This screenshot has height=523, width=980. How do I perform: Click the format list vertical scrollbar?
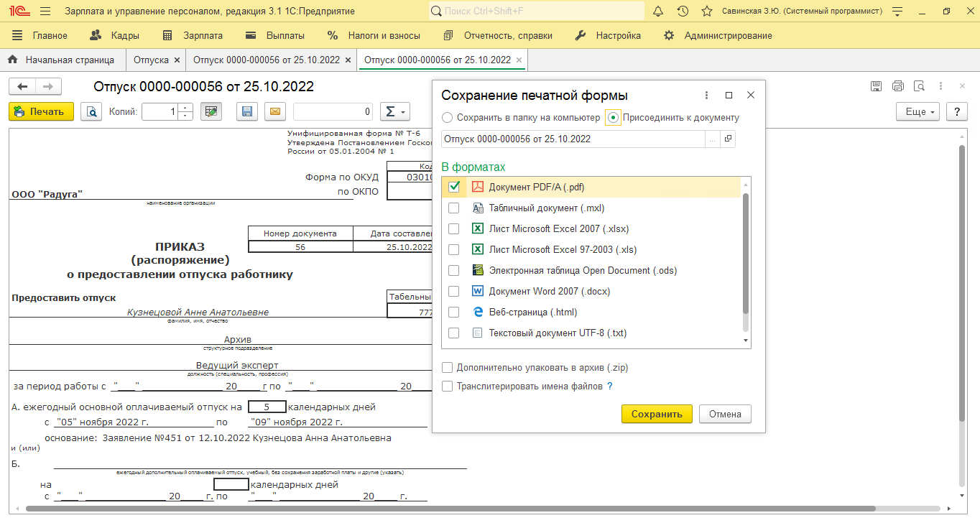(746, 251)
